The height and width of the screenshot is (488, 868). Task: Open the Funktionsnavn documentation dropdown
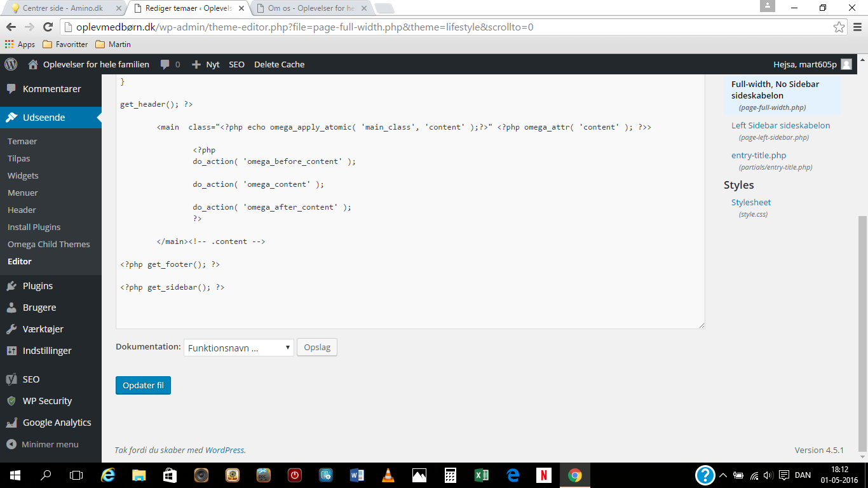[x=239, y=348]
